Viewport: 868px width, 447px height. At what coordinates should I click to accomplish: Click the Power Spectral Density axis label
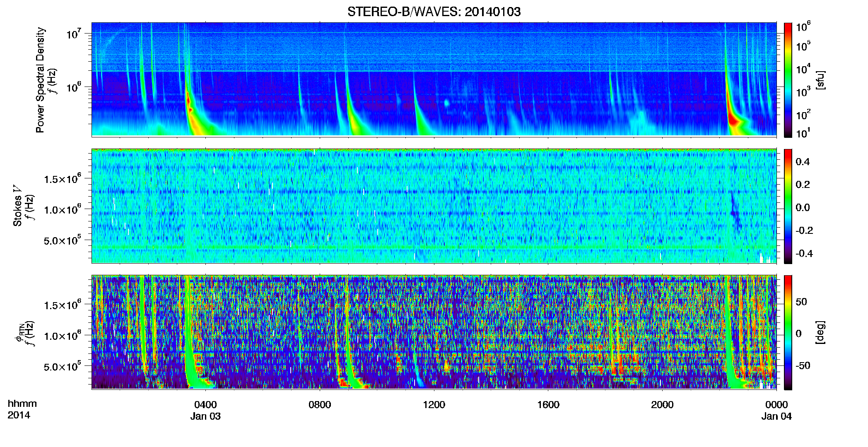coord(40,80)
